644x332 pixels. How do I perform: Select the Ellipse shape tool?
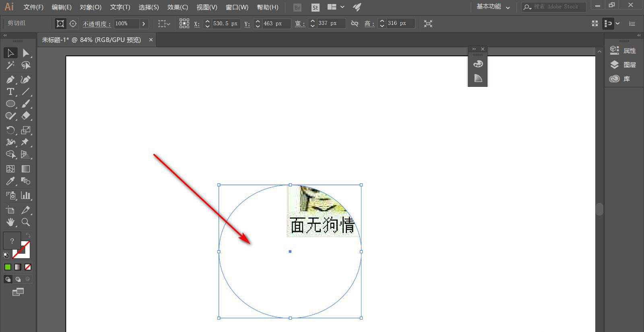[x=10, y=104]
